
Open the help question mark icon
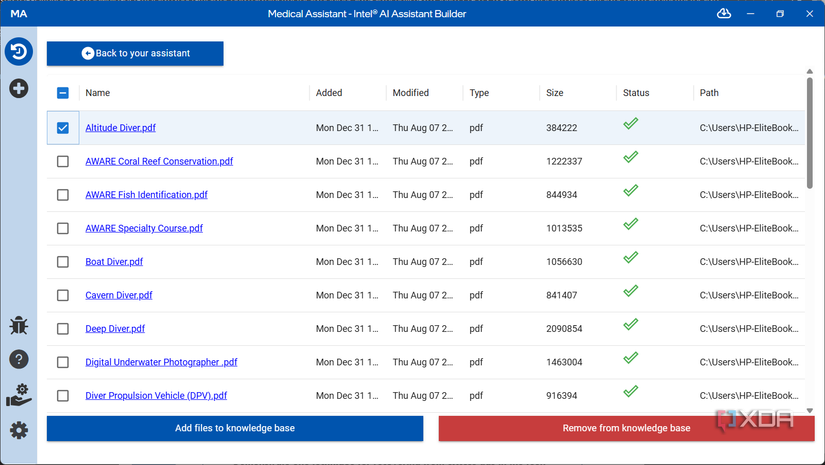point(18,359)
